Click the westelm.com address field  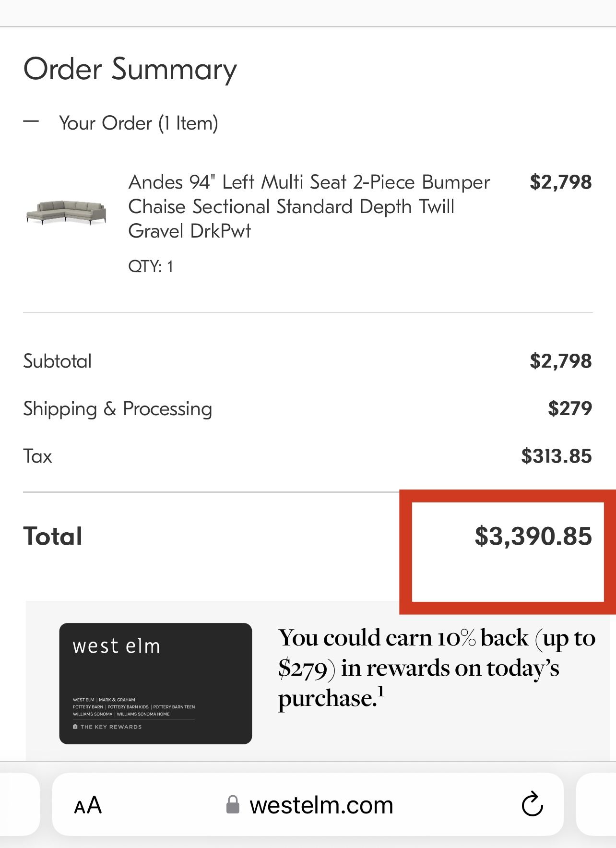pos(321,805)
